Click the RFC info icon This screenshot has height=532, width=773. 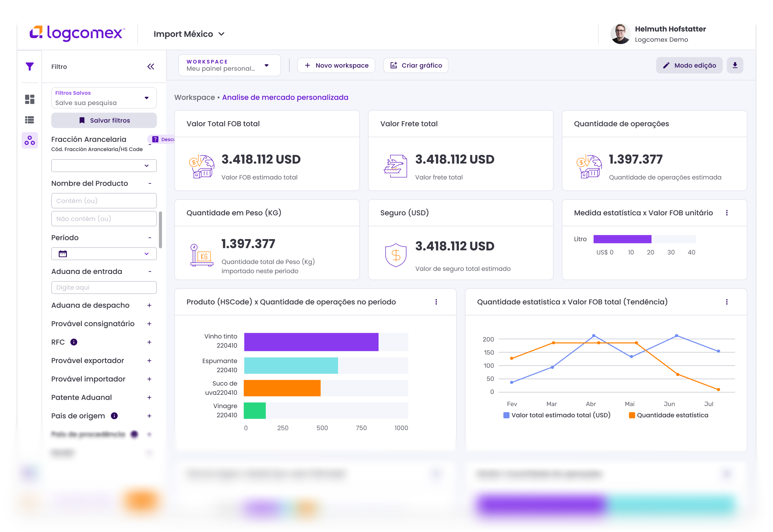pyautogui.click(x=74, y=342)
